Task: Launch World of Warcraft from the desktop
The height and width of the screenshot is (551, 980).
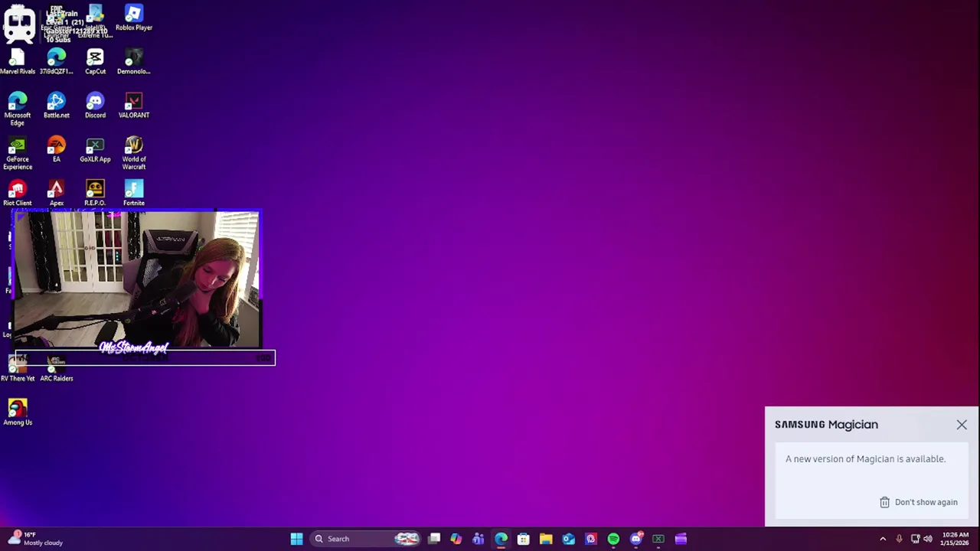Action: pos(134,153)
